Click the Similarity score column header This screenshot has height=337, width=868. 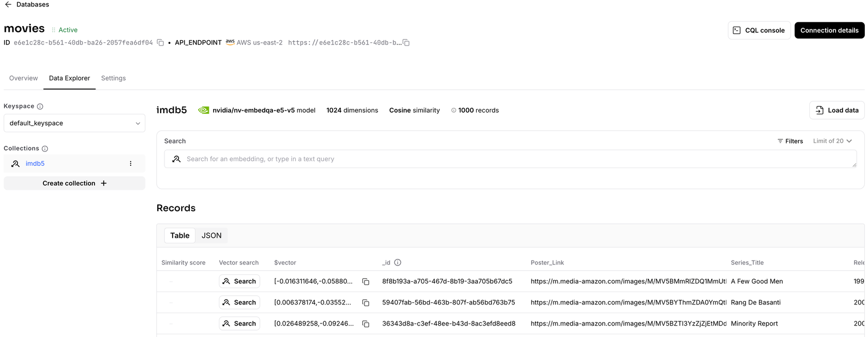click(x=183, y=262)
